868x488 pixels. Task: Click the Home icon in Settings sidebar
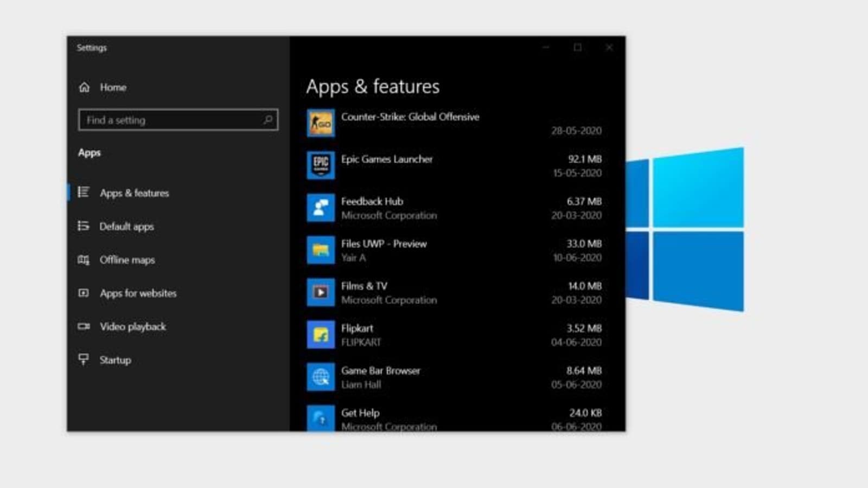pos(84,87)
